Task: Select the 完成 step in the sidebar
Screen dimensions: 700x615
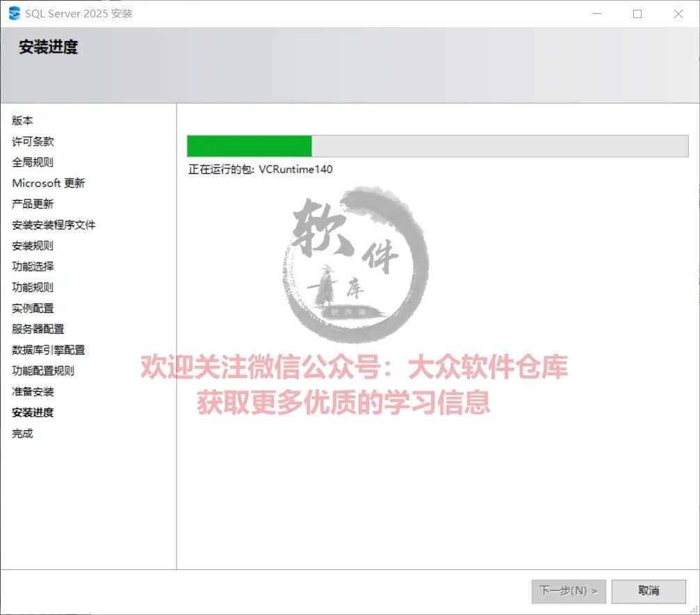Action: click(22, 434)
